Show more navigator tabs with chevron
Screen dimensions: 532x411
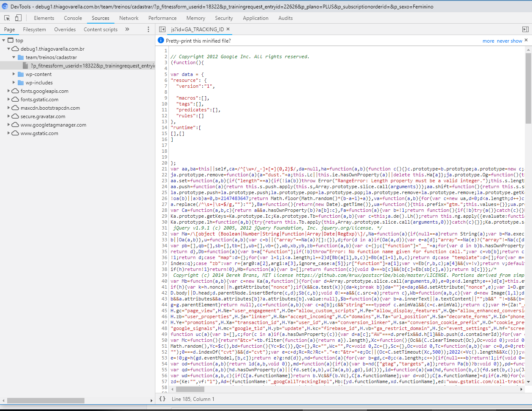click(x=127, y=30)
